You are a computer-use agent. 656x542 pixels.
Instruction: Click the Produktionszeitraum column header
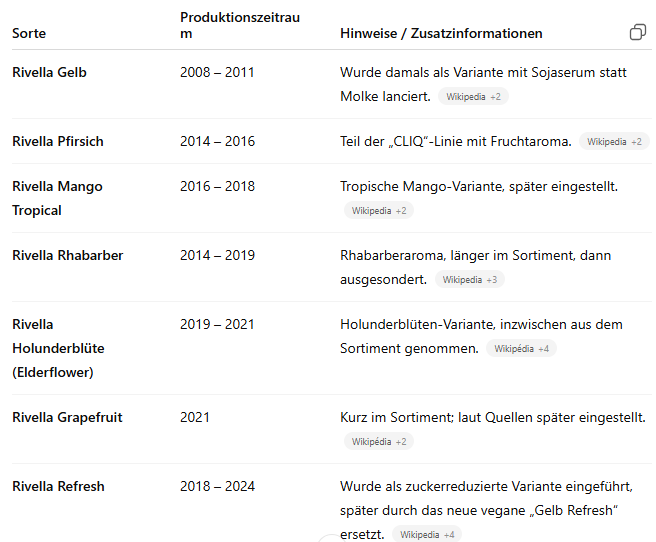[240, 25]
